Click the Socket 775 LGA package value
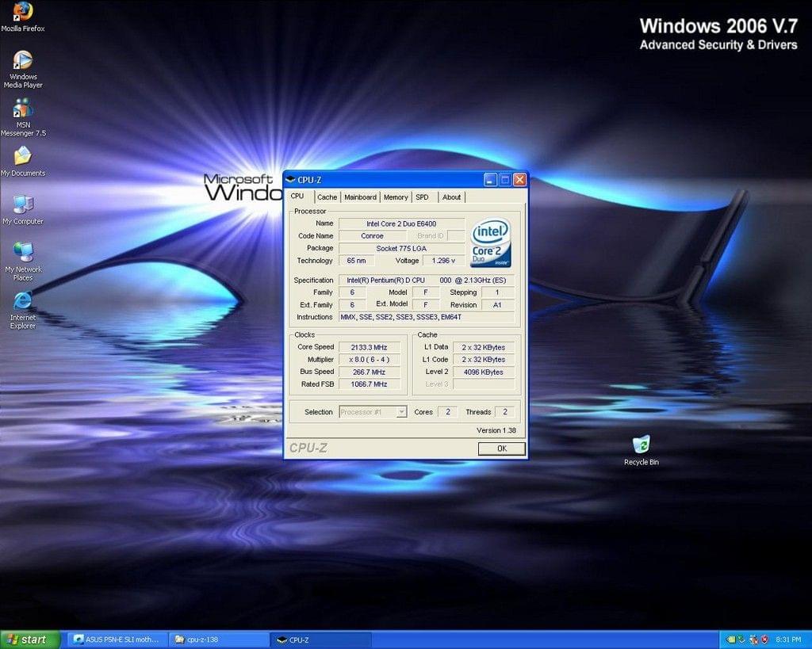812x649 pixels. [x=401, y=248]
